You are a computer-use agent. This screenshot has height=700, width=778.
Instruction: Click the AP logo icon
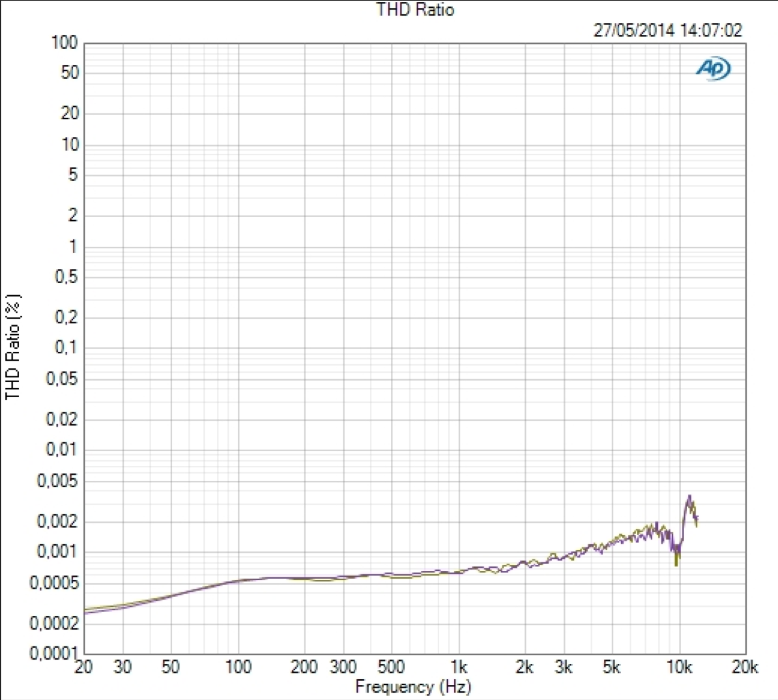pos(713,68)
